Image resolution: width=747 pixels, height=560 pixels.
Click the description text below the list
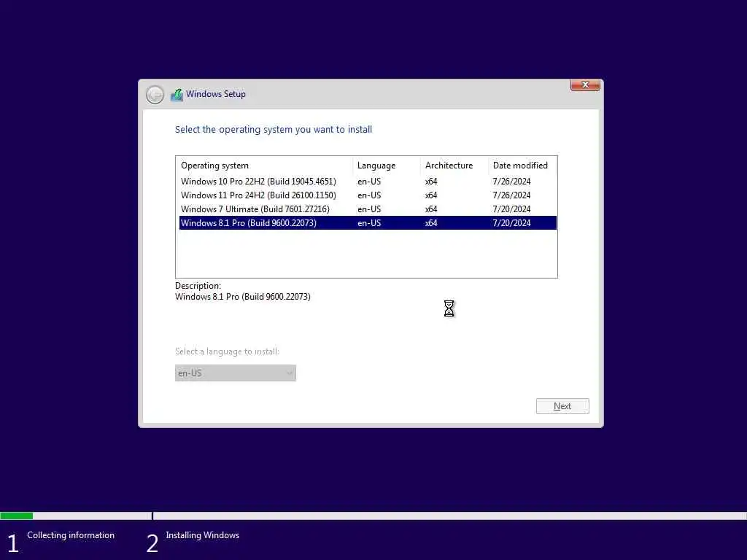click(x=242, y=297)
